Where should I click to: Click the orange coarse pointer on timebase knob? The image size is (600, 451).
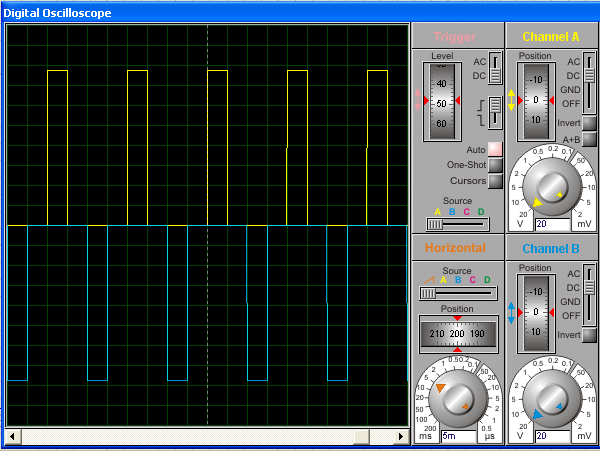[441, 388]
